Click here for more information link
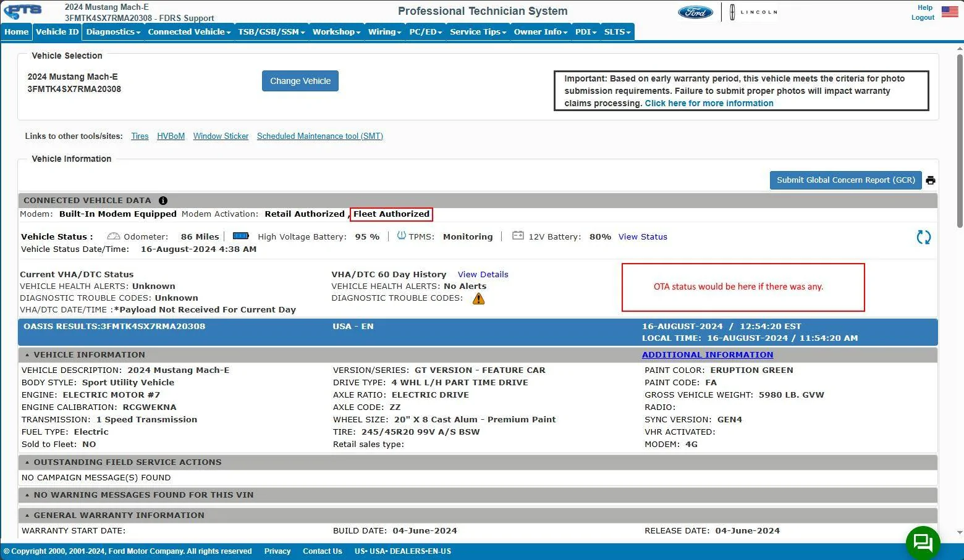The height and width of the screenshot is (560, 964). click(x=709, y=103)
